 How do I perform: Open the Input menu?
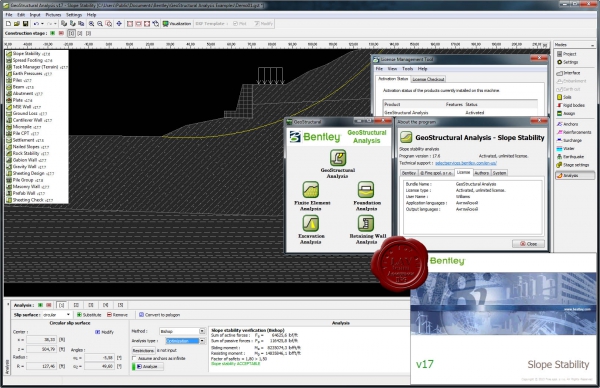[x=35, y=15]
